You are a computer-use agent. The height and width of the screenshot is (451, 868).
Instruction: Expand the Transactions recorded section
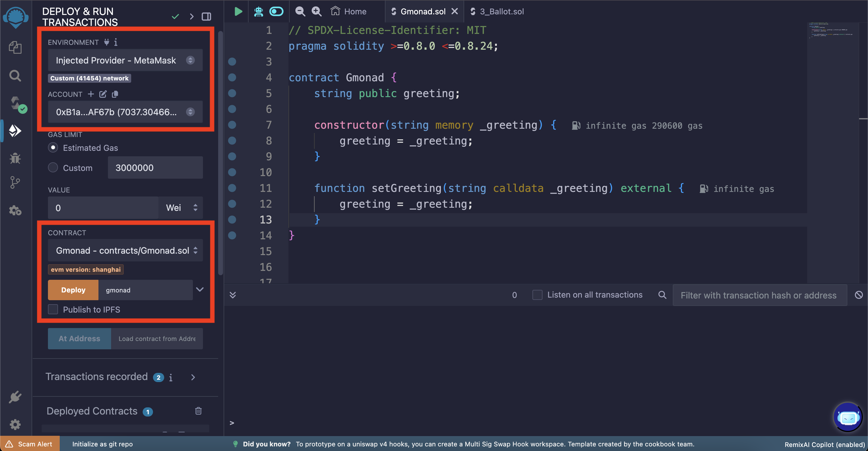[x=193, y=377]
